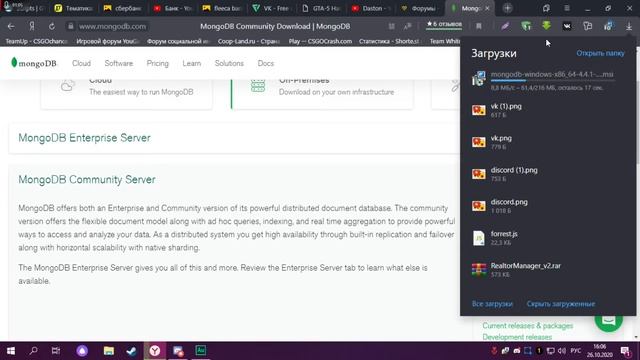Open the downloading mongodb-windows msi file entry
The height and width of the screenshot is (360, 640).
click(548, 80)
